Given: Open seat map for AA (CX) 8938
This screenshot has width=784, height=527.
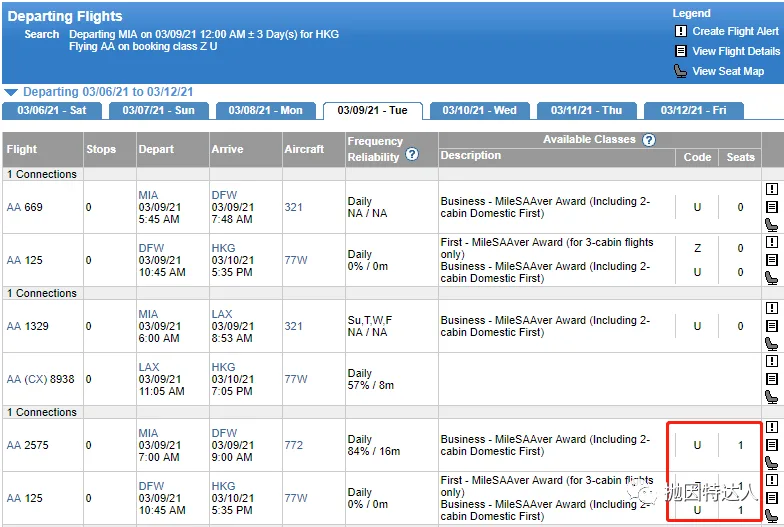Looking at the screenshot, I should [x=772, y=397].
